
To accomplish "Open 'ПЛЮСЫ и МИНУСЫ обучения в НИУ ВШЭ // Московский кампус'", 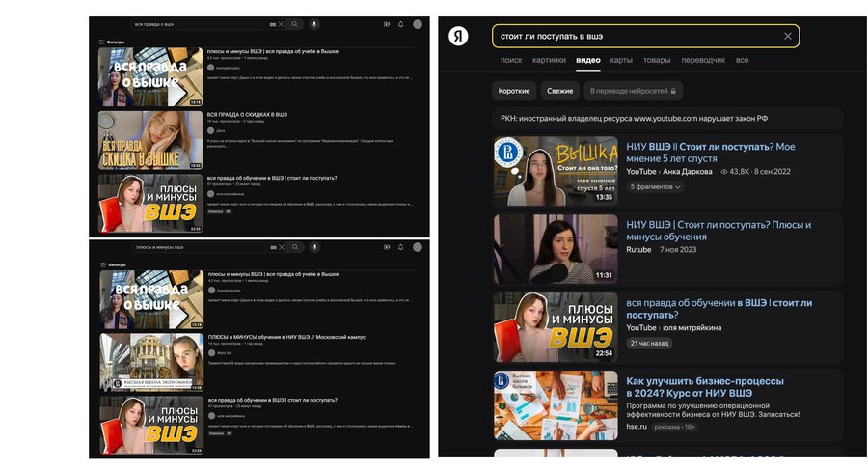I will pos(286,337).
